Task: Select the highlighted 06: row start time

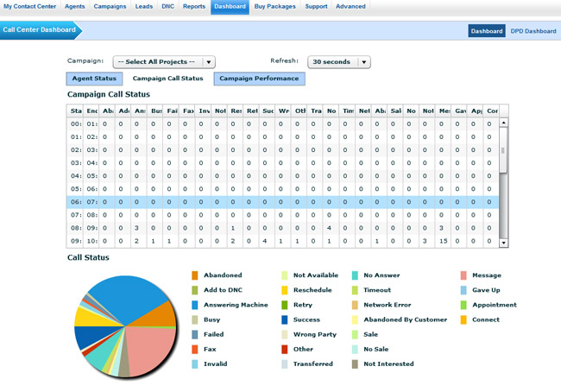Action: (x=76, y=202)
